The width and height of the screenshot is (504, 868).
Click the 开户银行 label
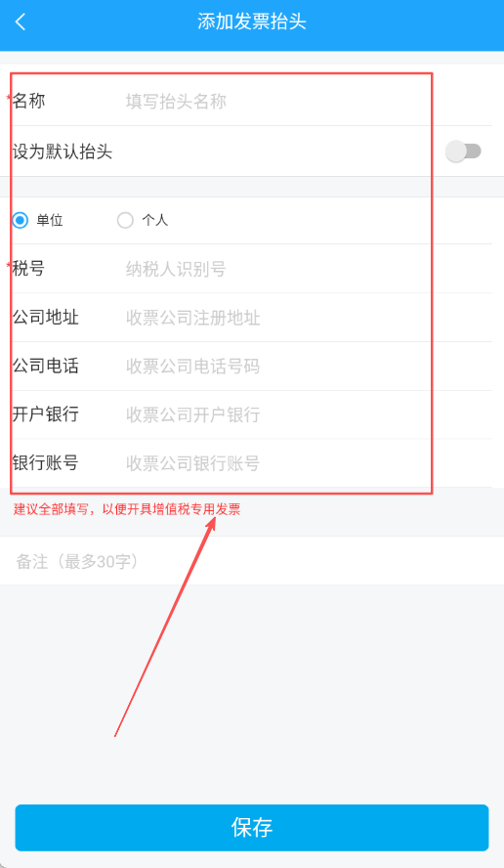point(46,414)
